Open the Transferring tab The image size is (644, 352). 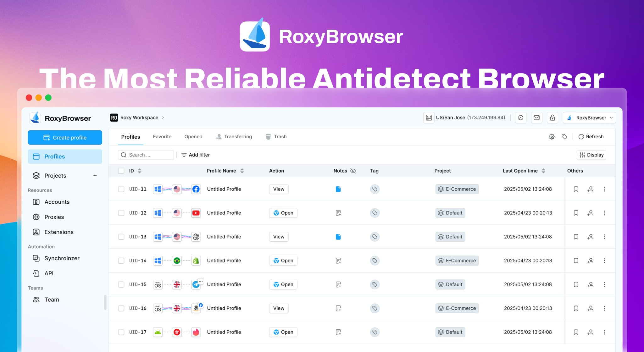[238, 136]
